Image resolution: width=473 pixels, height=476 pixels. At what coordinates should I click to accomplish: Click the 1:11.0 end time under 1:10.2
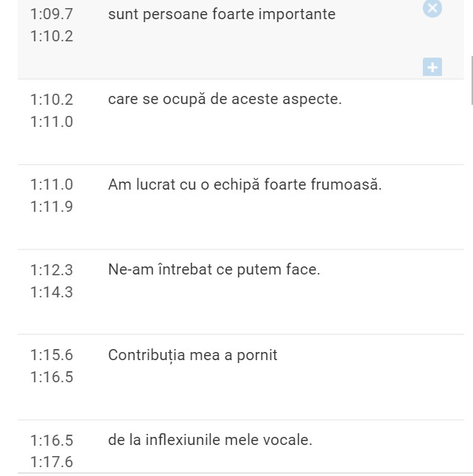tap(52, 122)
